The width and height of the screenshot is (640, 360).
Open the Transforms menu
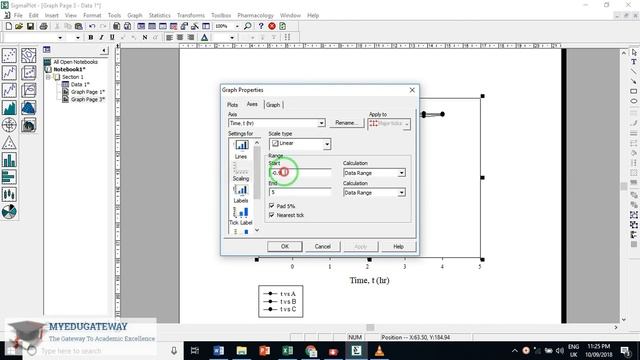(191, 16)
